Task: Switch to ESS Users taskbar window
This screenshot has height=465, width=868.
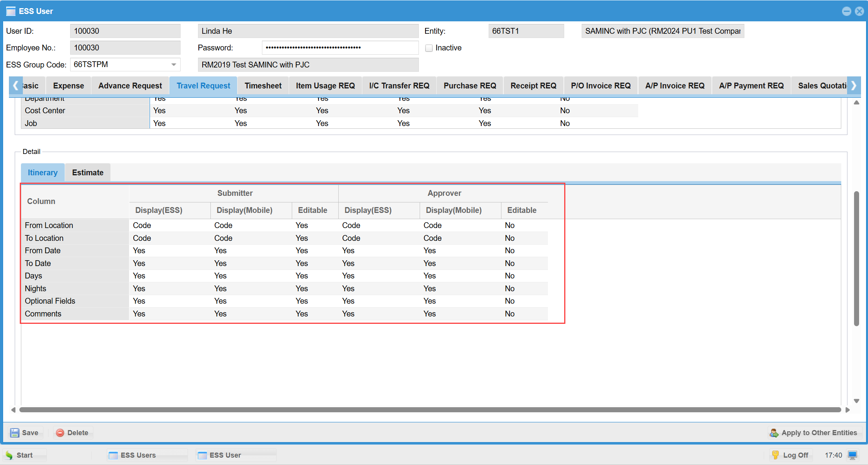Action: point(147,455)
